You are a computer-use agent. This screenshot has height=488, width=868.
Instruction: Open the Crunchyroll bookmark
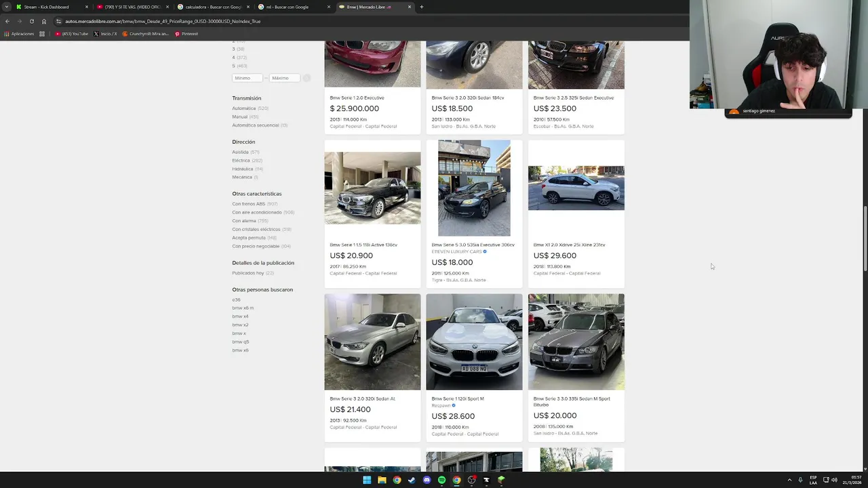coord(145,34)
